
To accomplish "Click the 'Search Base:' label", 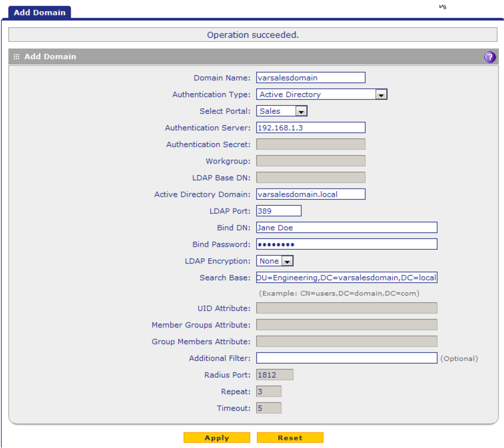I will pos(225,278).
